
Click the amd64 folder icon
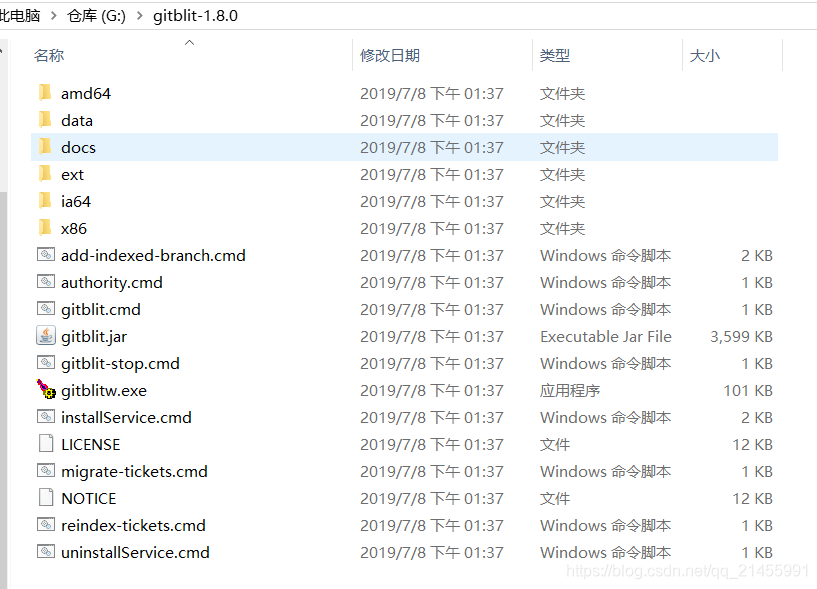click(45, 93)
